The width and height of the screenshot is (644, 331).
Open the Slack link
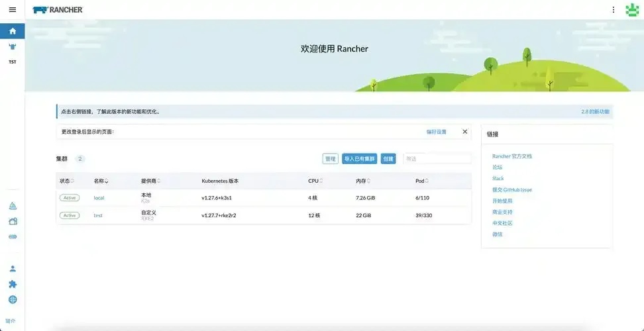498,179
